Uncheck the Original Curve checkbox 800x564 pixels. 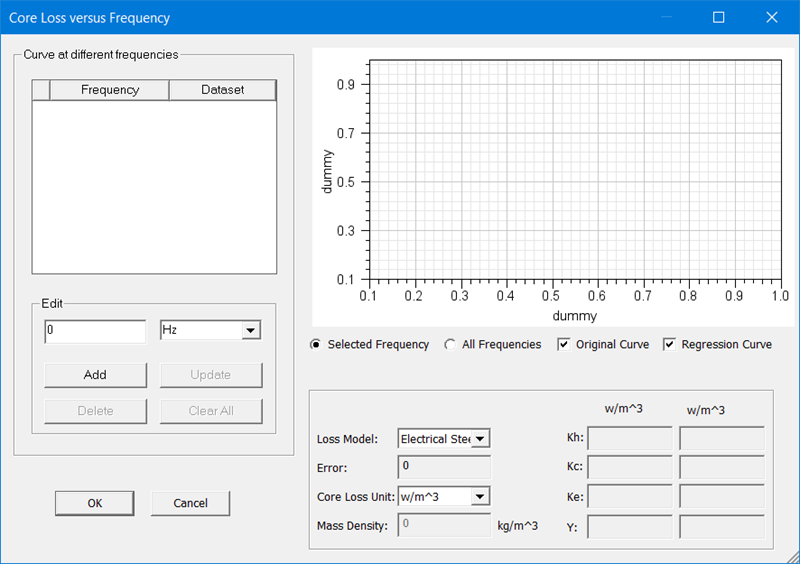(564, 345)
